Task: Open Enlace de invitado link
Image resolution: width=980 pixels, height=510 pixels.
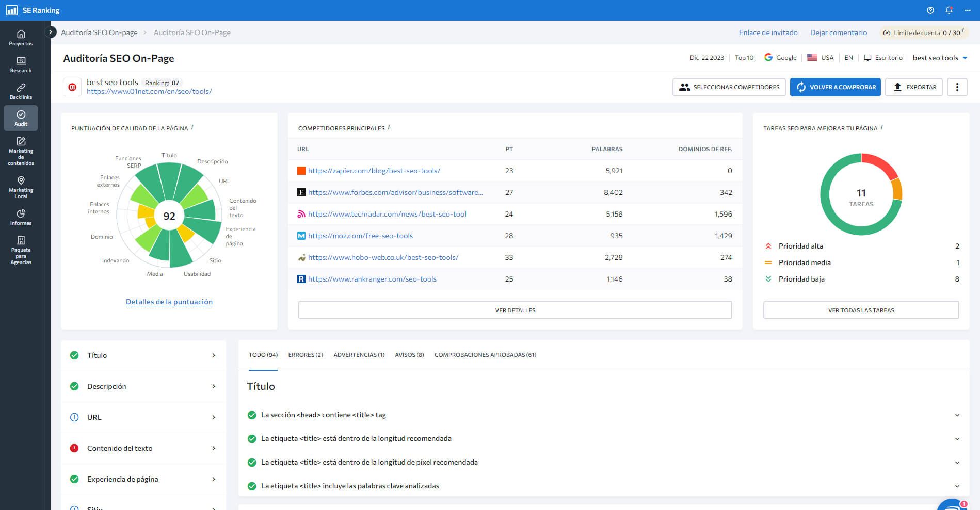Action: click(768, 32)
